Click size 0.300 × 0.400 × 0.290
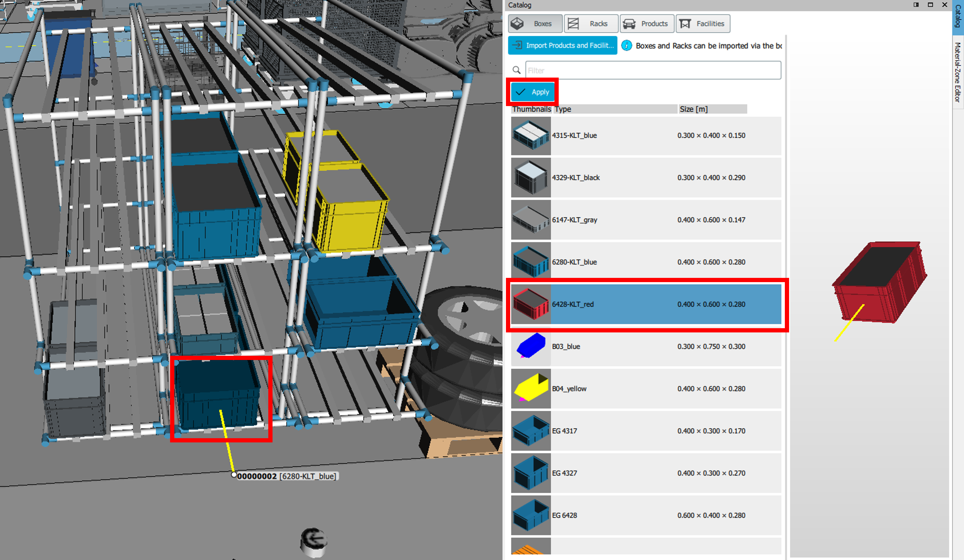Viewport: 964px width, 560px height. (711, 178)
